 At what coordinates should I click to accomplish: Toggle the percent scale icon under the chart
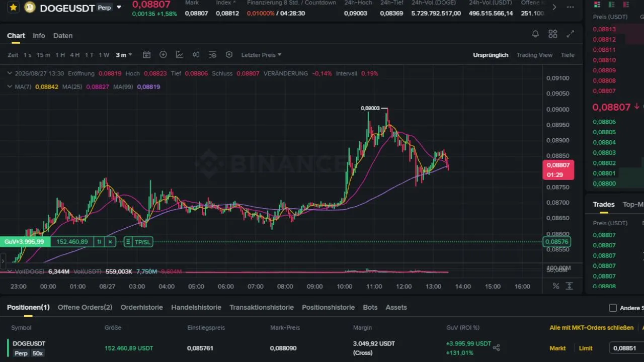coord(556,286)
